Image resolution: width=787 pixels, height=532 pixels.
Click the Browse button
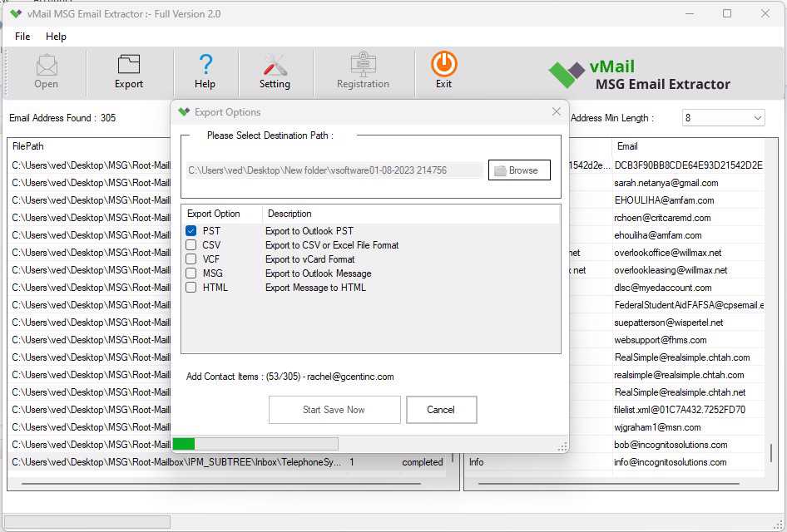519,170
